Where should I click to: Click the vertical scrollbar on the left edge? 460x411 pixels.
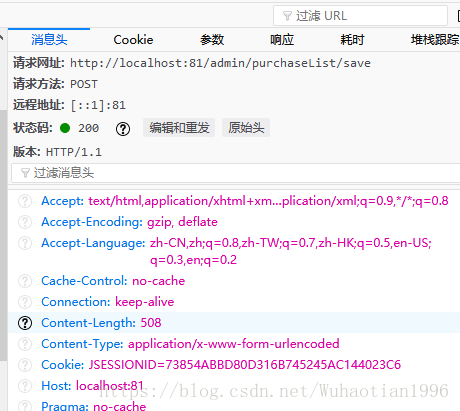pyautogui.click(x=3, y=235)
